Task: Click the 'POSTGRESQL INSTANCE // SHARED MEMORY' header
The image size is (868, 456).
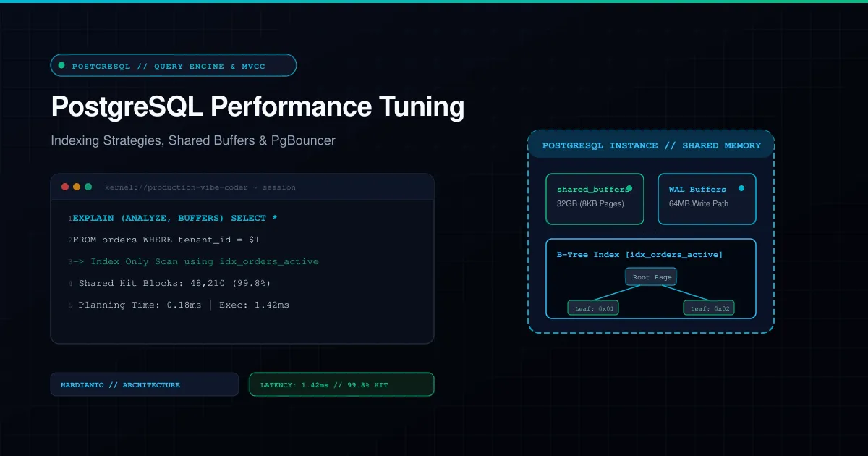Action: point(651,145)
